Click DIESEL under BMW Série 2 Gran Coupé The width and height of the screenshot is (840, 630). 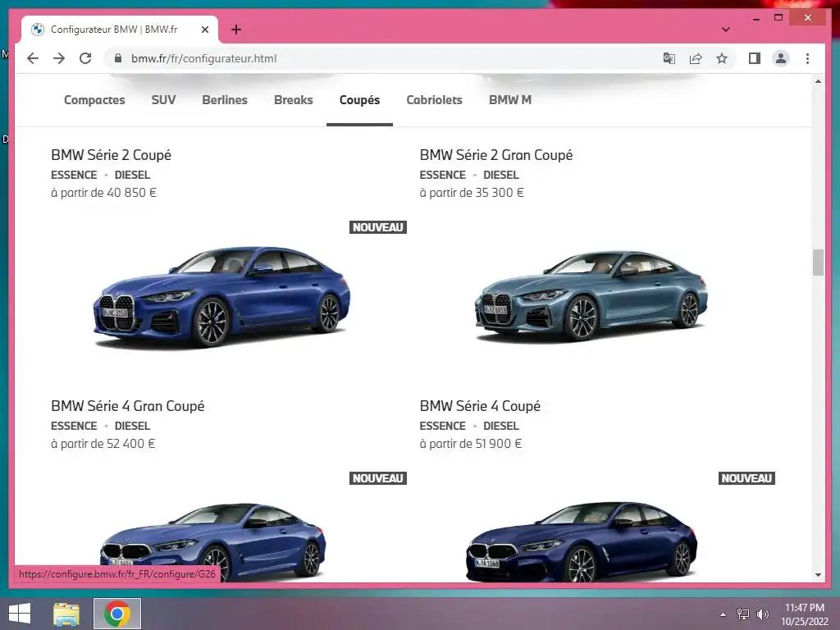coord(501,176)
